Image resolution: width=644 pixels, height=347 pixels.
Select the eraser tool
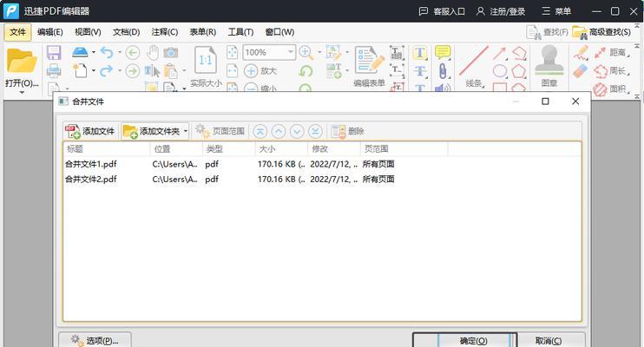pyautogui.click(x=581, y=70)
